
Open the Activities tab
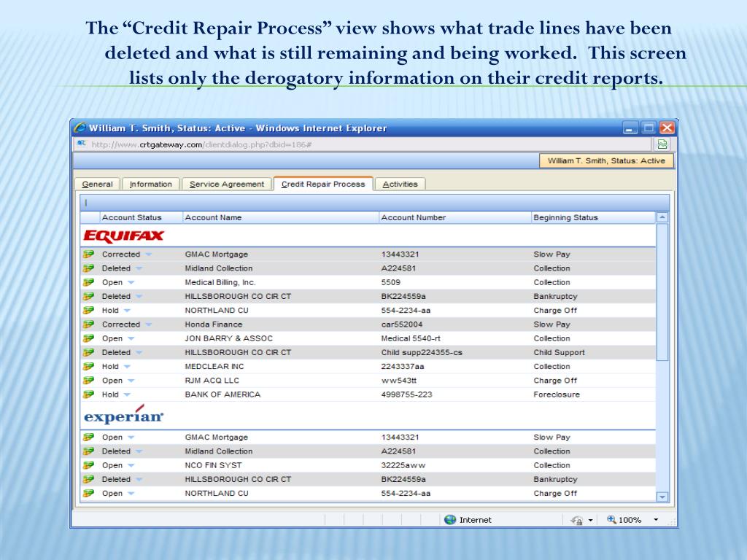tap(400, 184)
